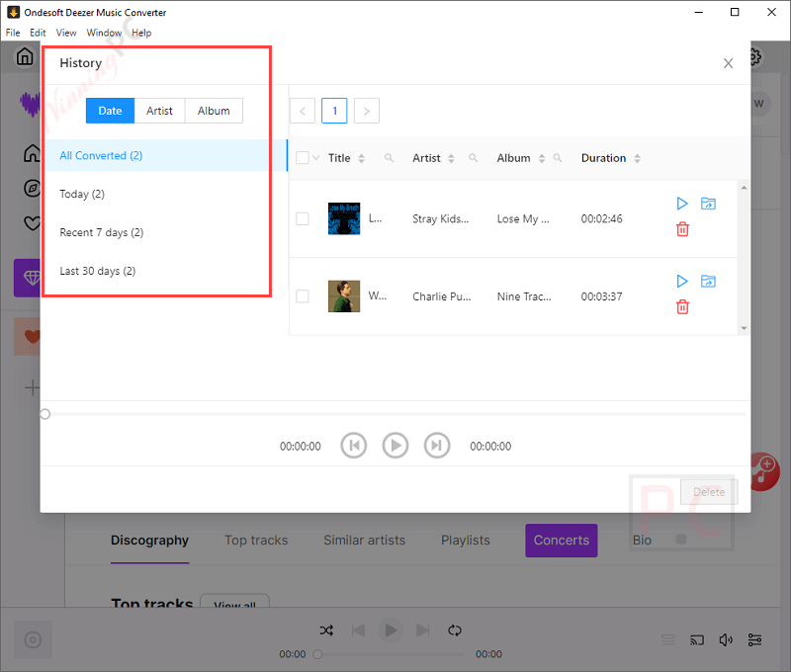Open the Bio tab
The height and width of the screenshot is (672, 791).
tap(642, 541)
